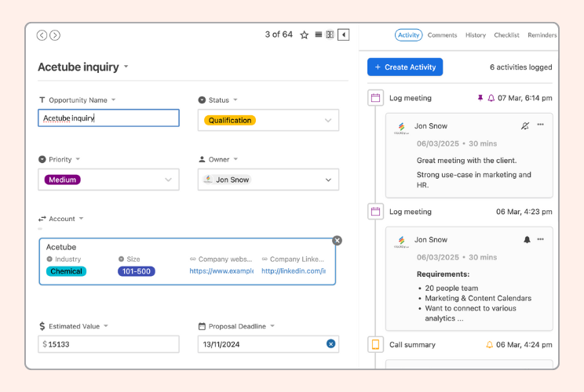The image size is (584, 392).
Task: Open the Checklist tab
Action: tap(506, 35)
